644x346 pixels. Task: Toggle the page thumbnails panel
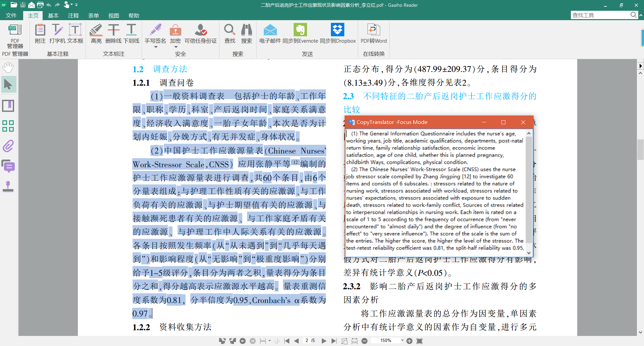click(x=8, y=126)
